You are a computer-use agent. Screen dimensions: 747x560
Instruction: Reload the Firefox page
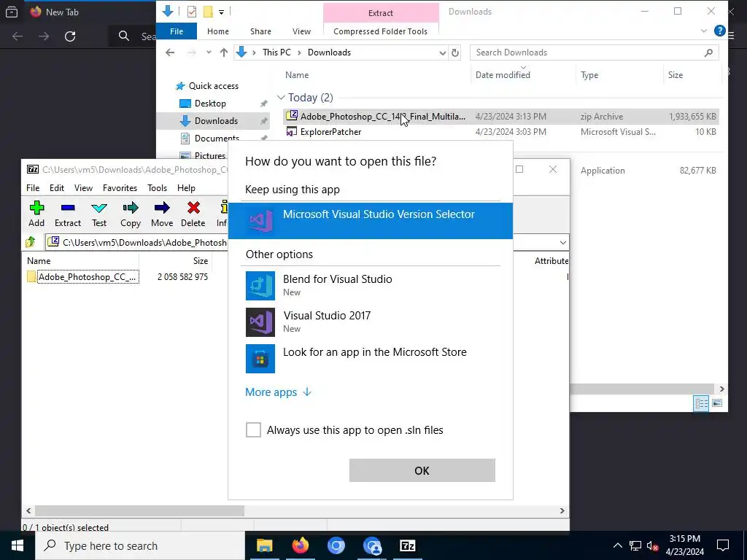[70, 36]
